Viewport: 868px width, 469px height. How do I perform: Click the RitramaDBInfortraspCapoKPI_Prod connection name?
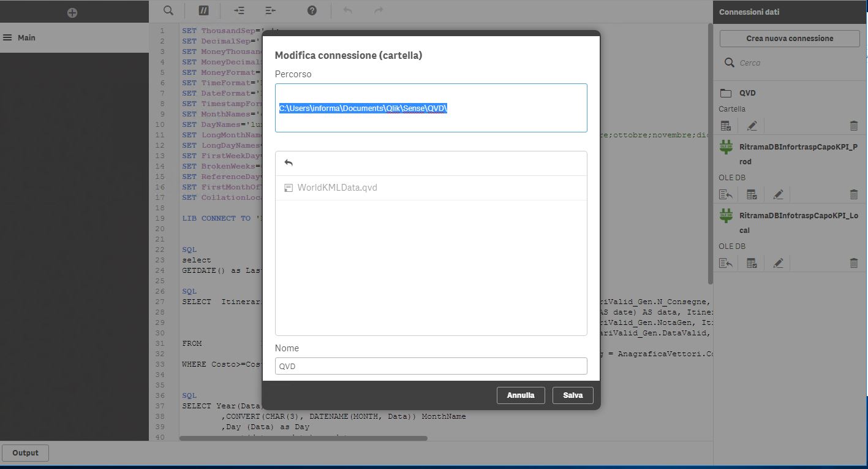pyautogui.click(x=798, y=154)
